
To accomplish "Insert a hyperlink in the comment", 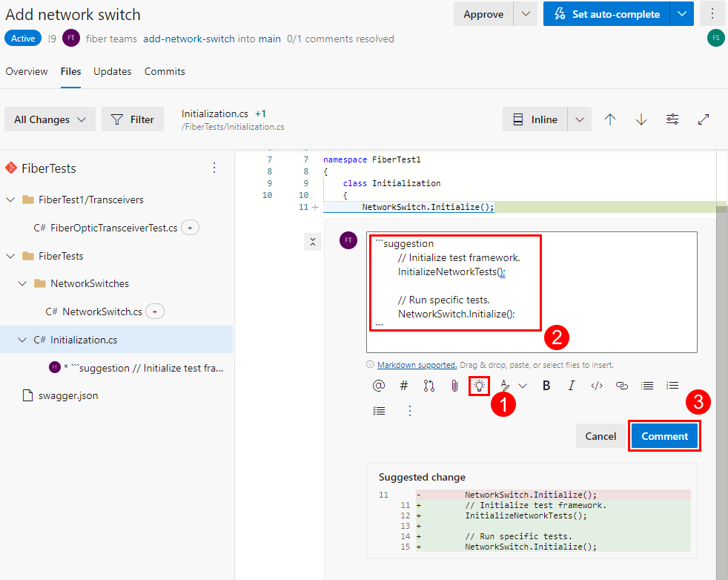I will coord(622,386).
